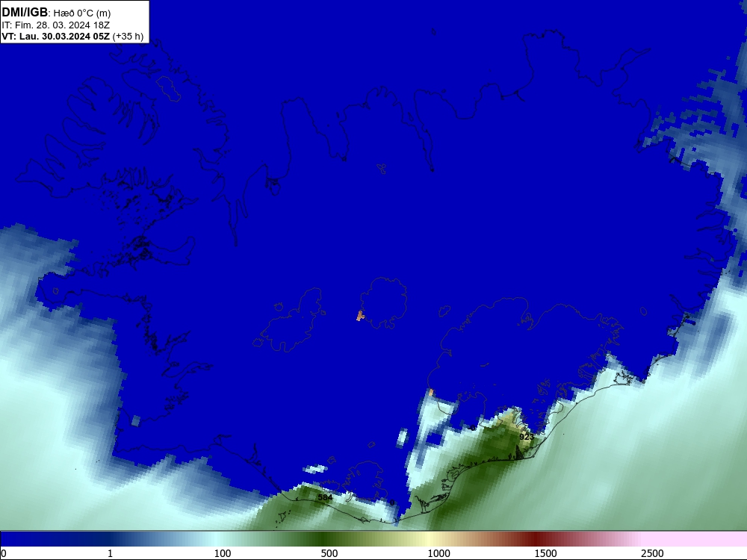Click the '500' tick on the color scale
The height and width of the screenshot is (560, 747).
click(x=329, y=553)
